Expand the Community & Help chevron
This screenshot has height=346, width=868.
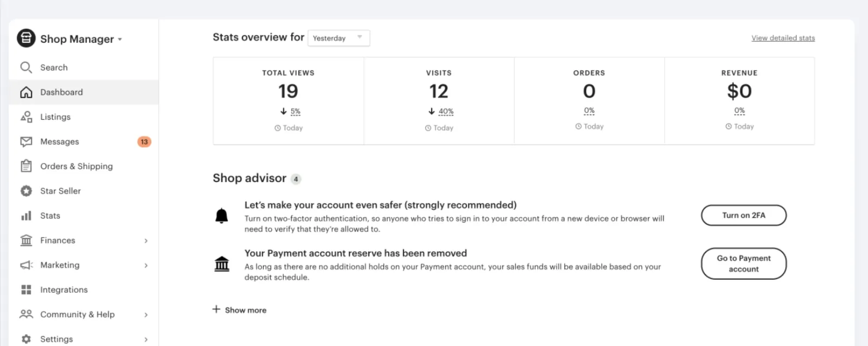point(146,315)
